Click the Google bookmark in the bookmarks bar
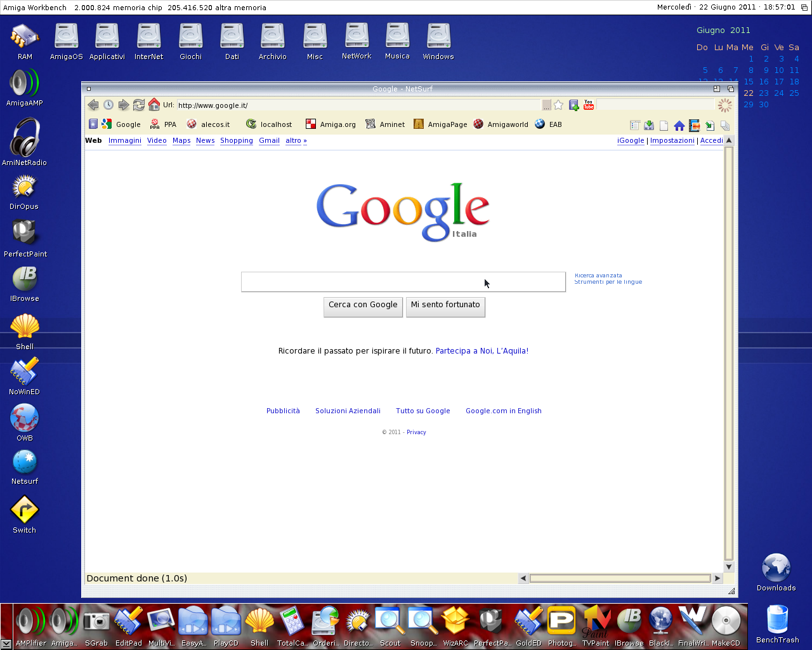The image size is (812, 650). coord(121,124)
